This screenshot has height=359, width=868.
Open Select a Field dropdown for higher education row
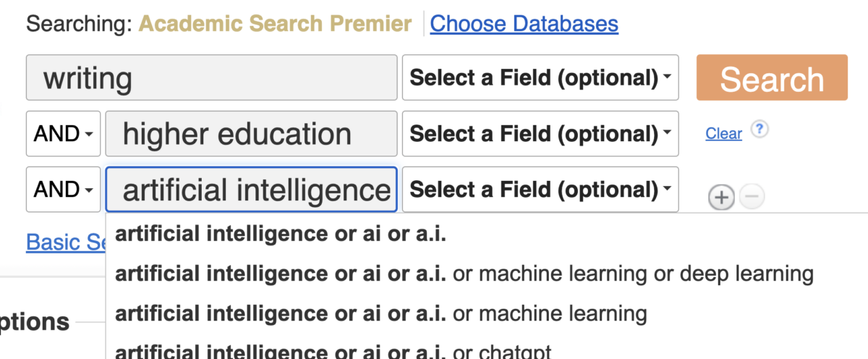coord(540,133)
